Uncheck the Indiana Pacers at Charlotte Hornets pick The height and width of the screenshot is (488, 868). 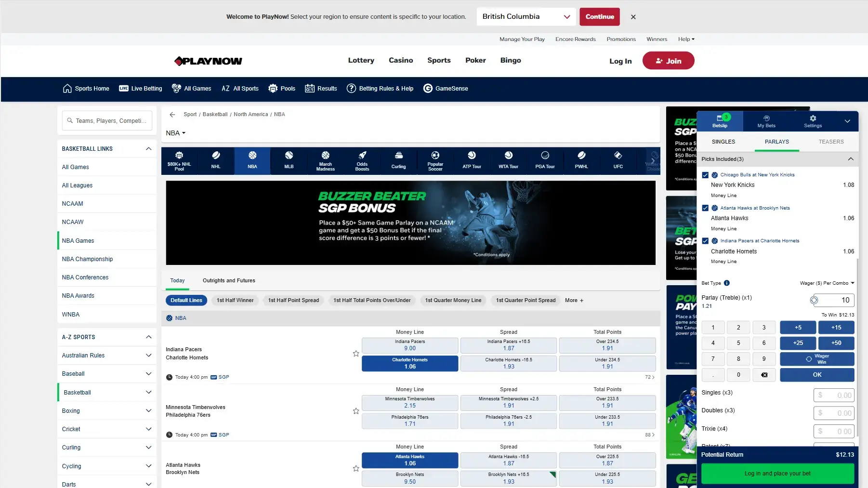(x=705, y=241)
